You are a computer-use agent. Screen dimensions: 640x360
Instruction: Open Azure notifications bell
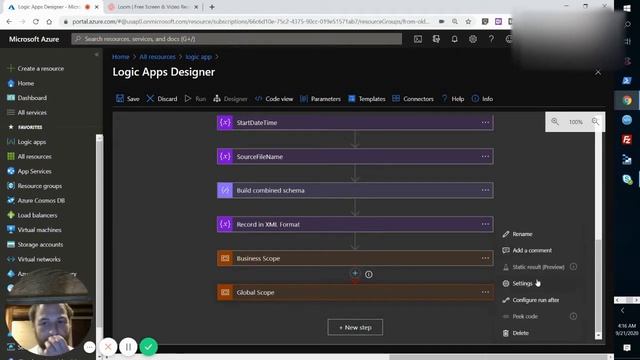pos(454,39)
